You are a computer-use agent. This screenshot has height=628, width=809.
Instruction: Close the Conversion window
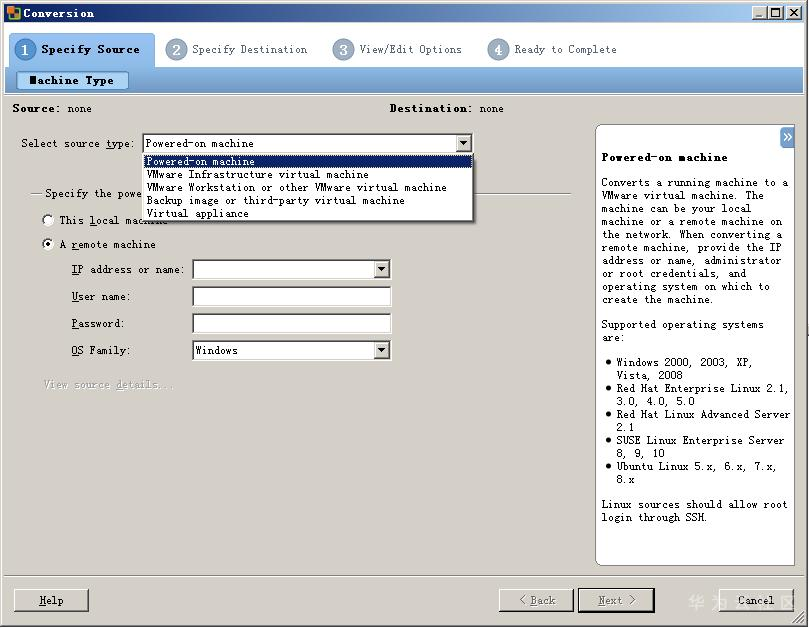794,13
